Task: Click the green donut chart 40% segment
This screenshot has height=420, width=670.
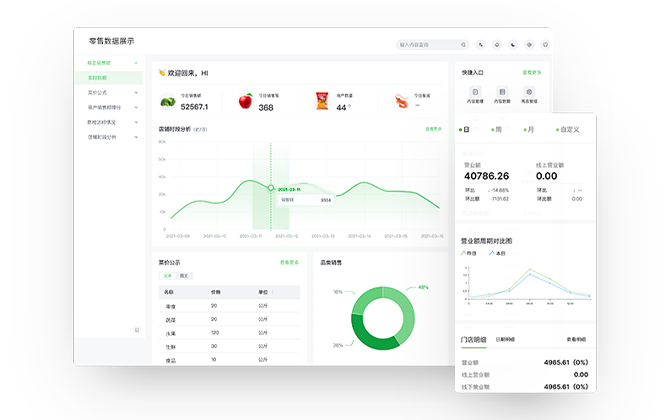Action: point(402,303)
